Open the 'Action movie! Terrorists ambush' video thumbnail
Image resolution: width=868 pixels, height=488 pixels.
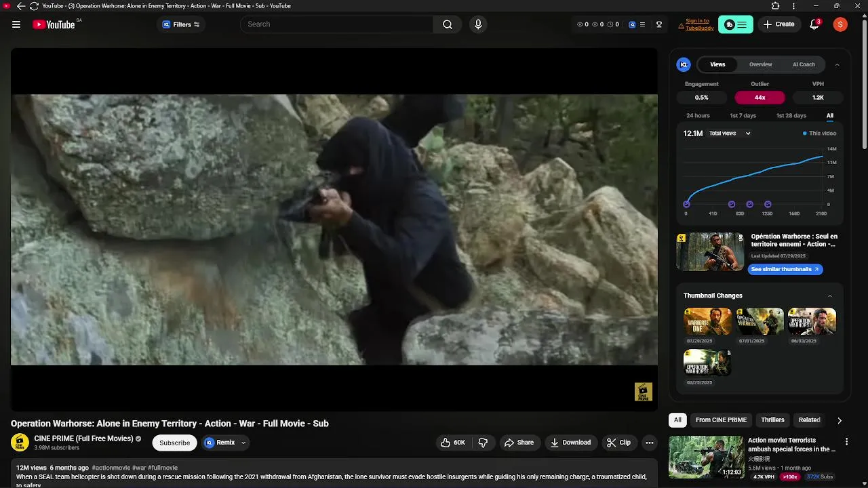[706, 457]
